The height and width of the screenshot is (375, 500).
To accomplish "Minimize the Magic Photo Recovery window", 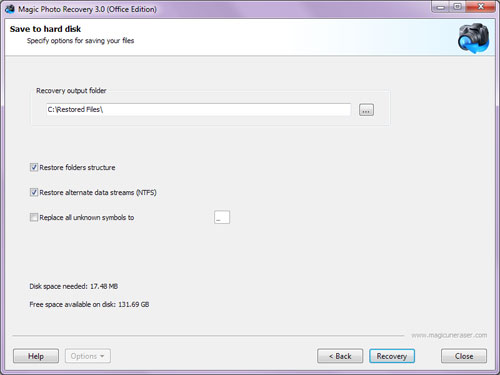I will pos(441,7).
